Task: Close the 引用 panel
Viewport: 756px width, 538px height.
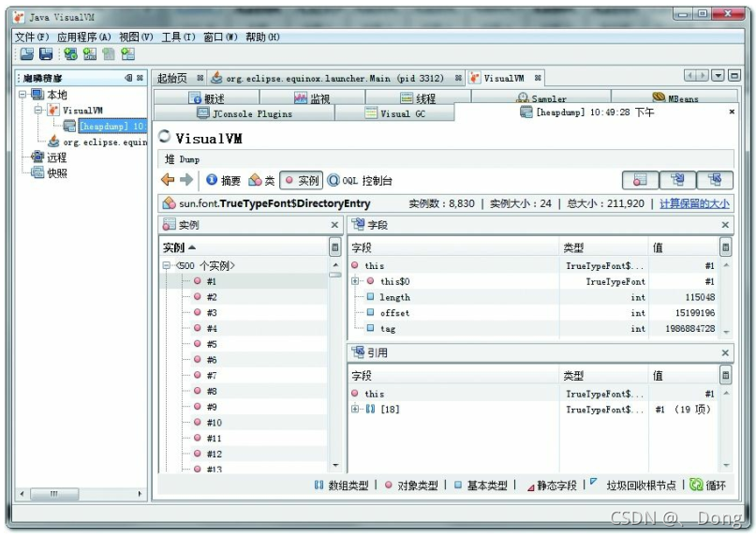Action: [x=725, y=352]
